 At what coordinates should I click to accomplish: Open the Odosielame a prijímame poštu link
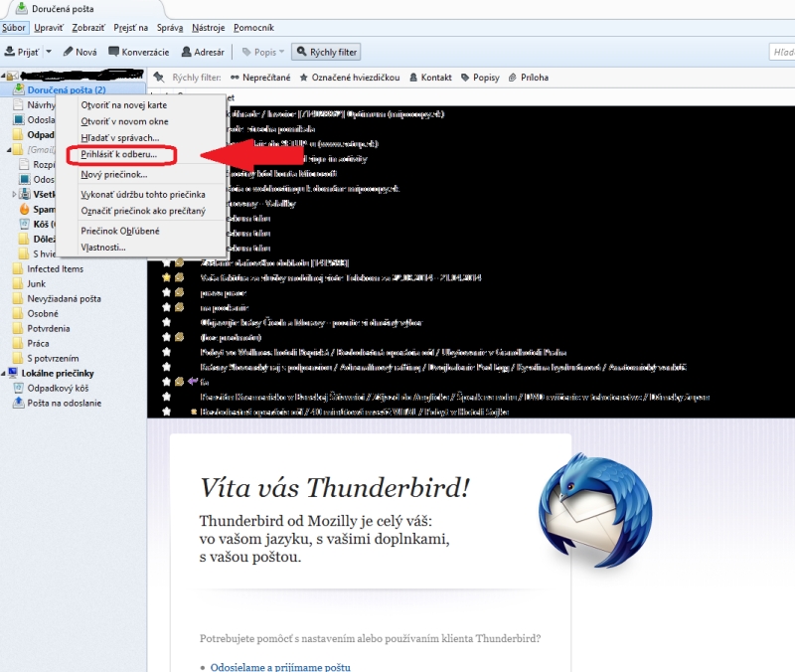click(280, 667)
